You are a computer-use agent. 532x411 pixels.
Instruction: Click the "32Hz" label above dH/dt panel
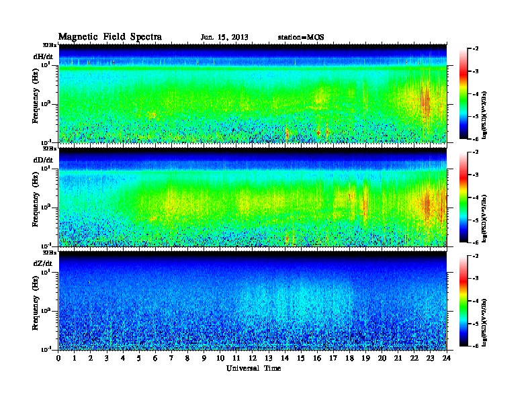50,44
